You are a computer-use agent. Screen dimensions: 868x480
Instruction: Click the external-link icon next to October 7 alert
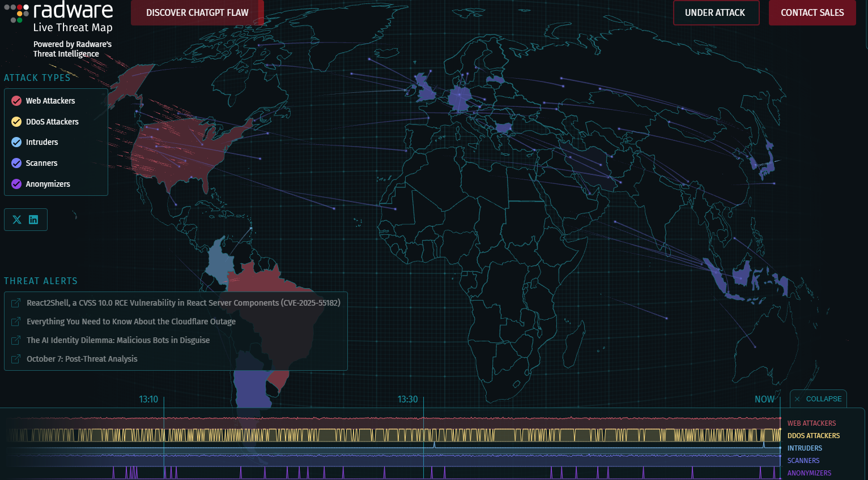[x=15, y=358]
